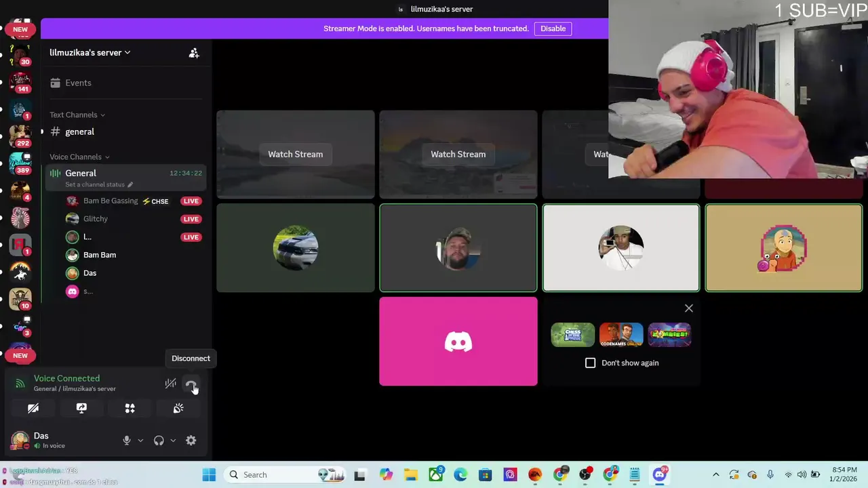This screenshot has width=868, height=488.
Task: Toggle noise suppression icon
Action: coord(170,384)
